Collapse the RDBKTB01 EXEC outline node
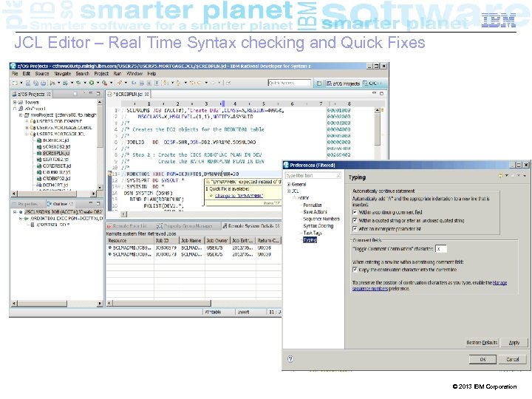 pos(21,219)
